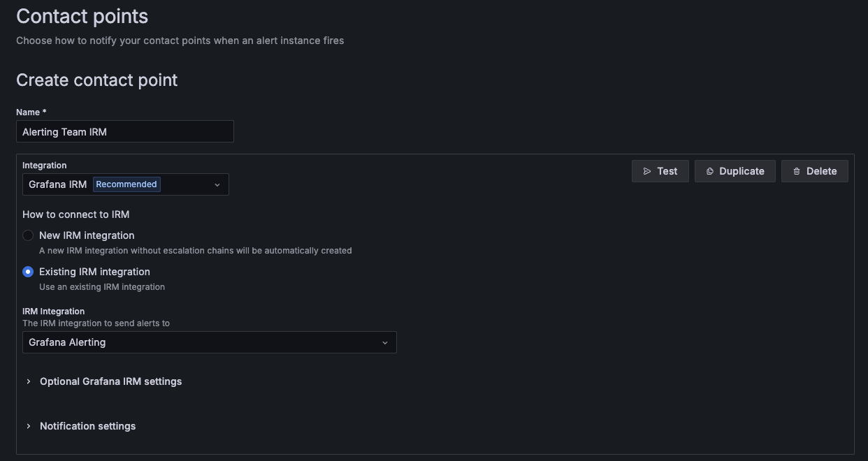Viewport: 868px width, 461px height.
Task: Click the Test play icon
Action: coord(646,170)
